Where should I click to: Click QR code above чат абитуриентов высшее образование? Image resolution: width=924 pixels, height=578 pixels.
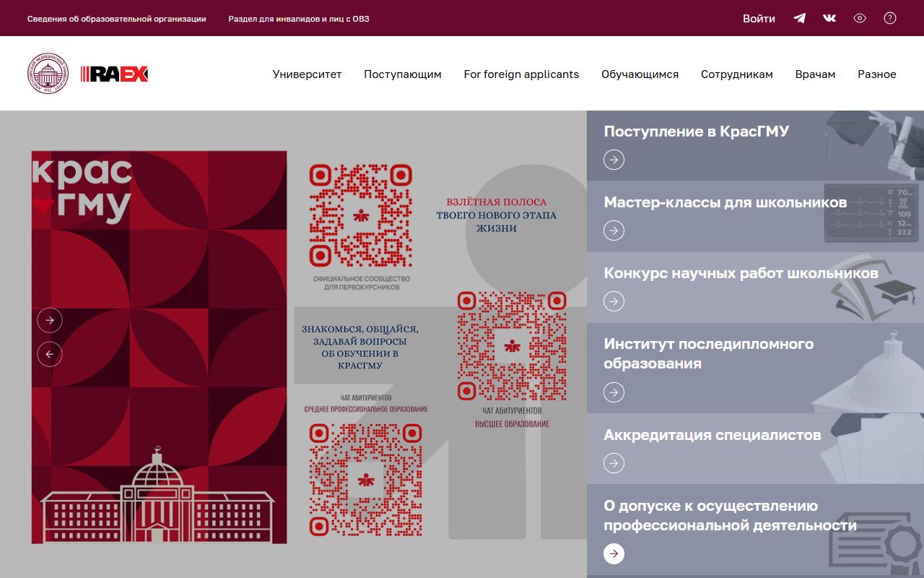(x=512, y=346)
